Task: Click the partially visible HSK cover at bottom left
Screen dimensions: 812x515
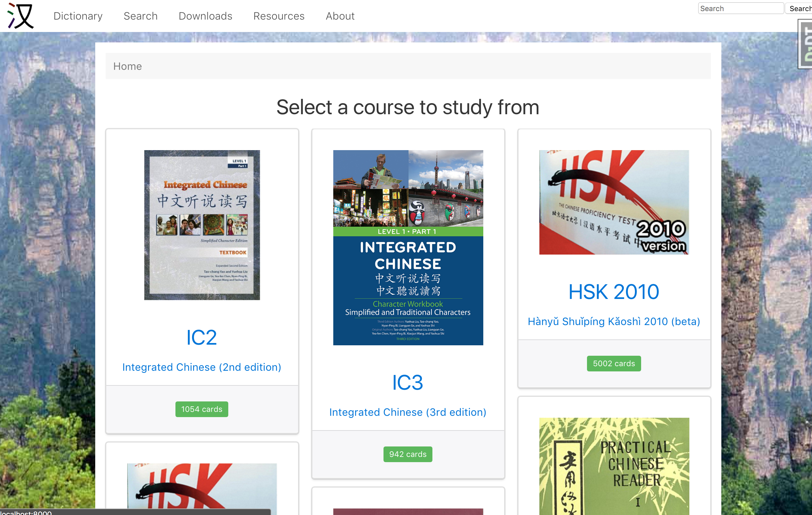Action: (x=202, y=489)
